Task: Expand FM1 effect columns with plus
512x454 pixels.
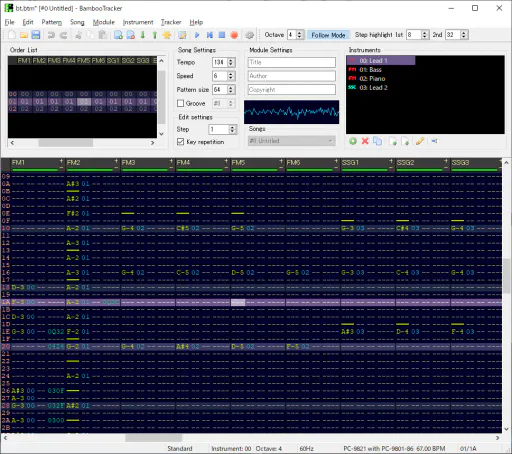Action: pos(61,161)
